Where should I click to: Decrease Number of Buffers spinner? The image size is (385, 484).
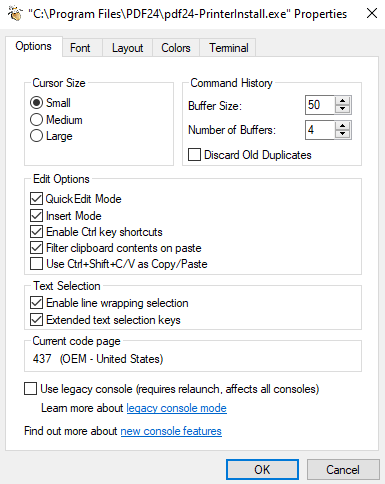click(342, 134)
